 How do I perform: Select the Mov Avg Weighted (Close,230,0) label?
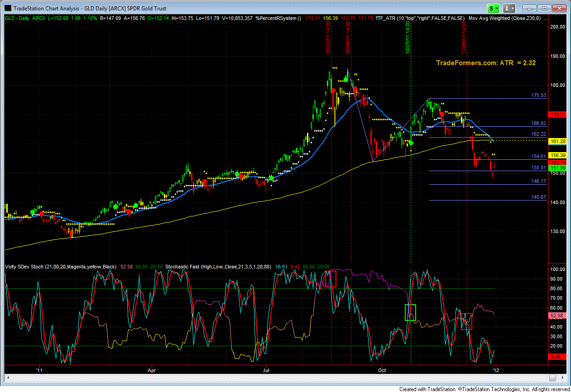click(x=504, y=18)
